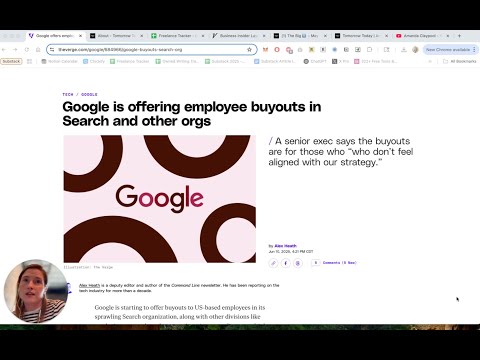Copy article link via share link icon
This screenshot has height=360, width=480.
[273, 263]
